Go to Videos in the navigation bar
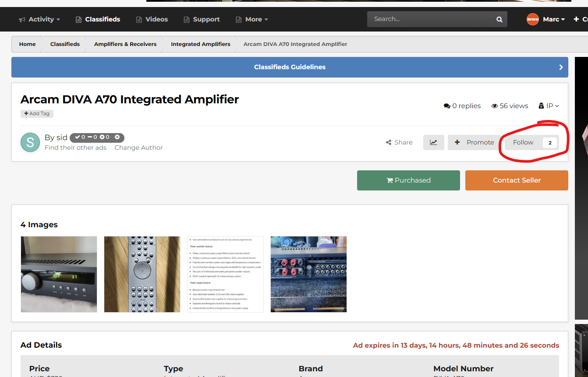 152,19
